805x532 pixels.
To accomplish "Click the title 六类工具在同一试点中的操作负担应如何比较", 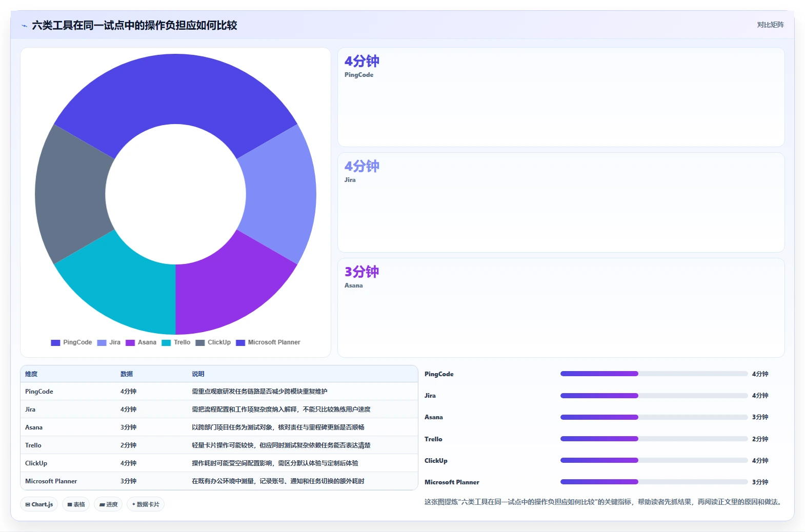I will pyautogui.click(x=134, y=25).
